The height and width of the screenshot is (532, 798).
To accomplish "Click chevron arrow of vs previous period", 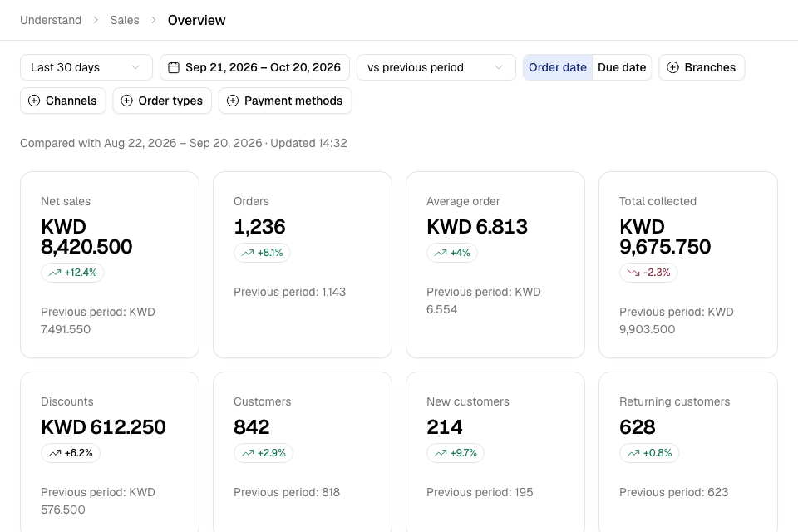I will pos(499,67).
